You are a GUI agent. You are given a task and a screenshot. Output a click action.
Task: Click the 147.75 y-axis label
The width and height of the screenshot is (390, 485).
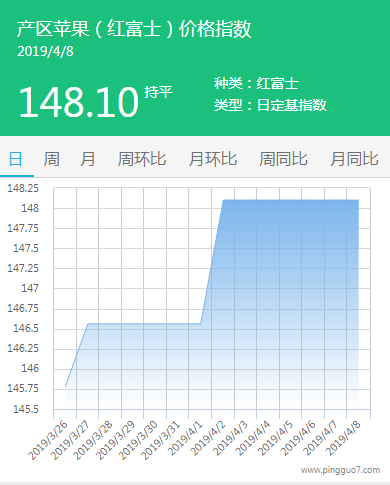point(23,228)
